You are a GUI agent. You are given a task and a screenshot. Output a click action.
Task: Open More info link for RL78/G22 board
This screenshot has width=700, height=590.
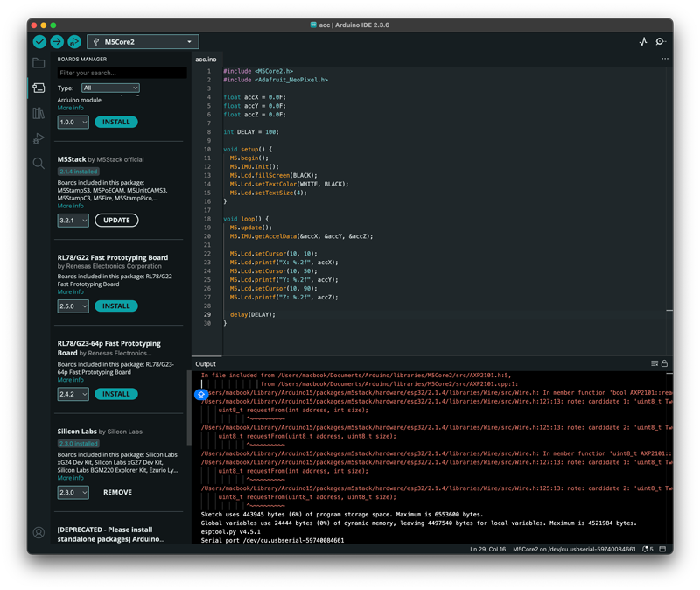tap(71, 291)
